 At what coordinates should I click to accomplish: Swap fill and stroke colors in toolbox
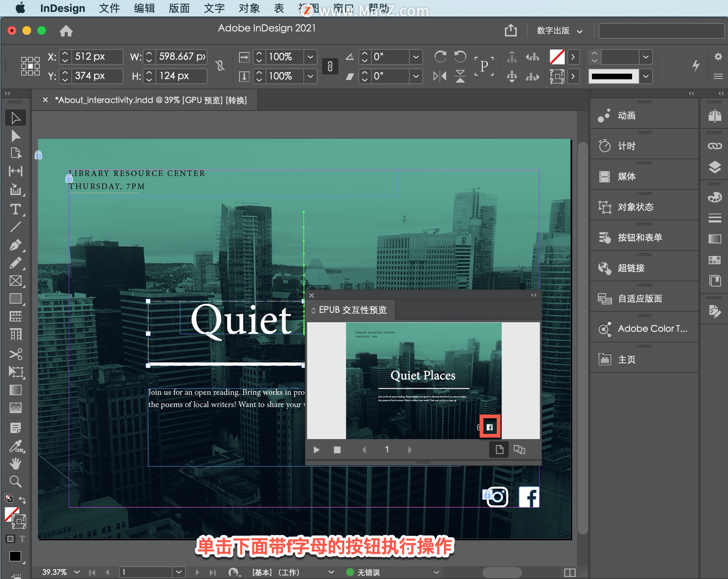pyautogui.click(x=23, y=500)
